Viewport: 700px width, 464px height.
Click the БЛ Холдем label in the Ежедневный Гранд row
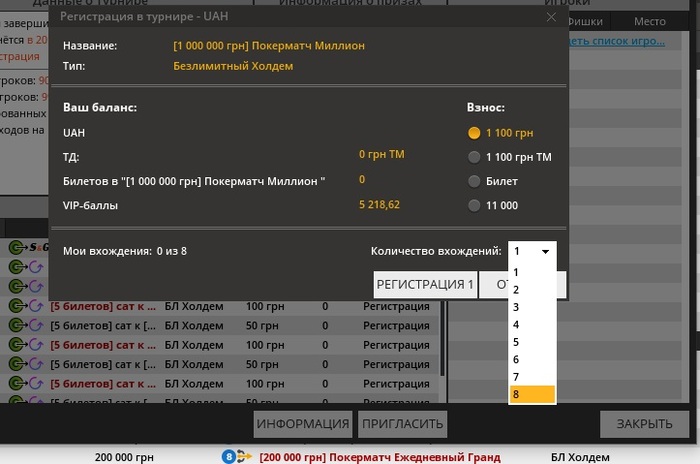pos(580,457)
